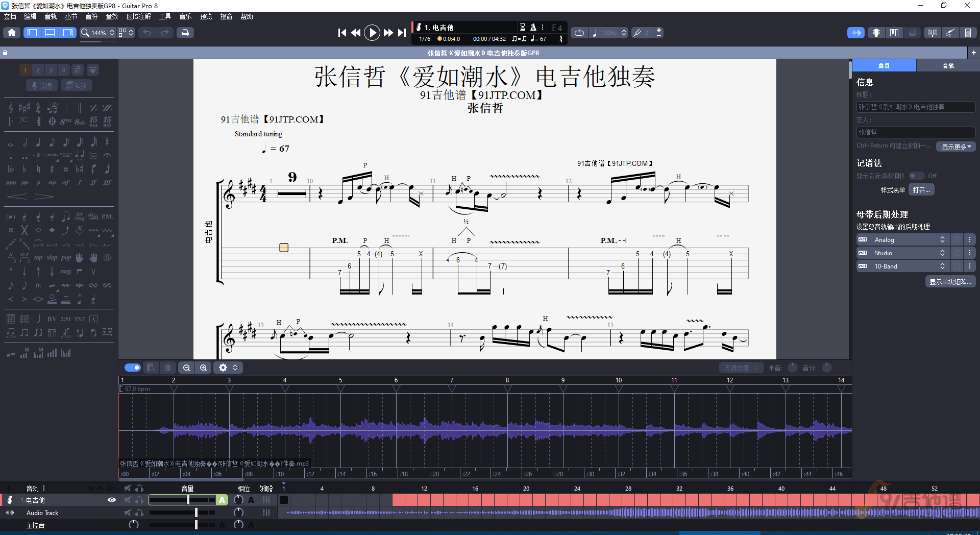
Task: Click the 歌词 lyrics button
Action: (42, 86)
